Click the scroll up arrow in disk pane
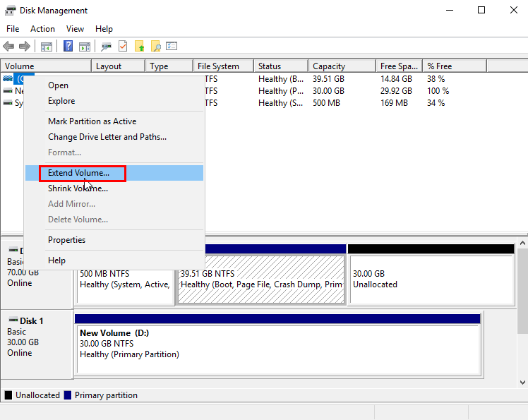Image resolution: width=528 pixels, height=420 pixels. [522, 243]
